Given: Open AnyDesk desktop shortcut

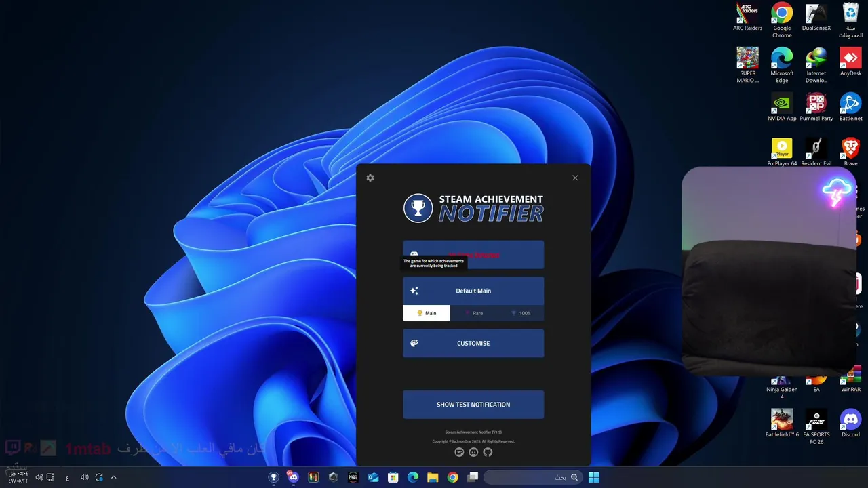Looking at the screenshot, I should [x=850, y=62].
